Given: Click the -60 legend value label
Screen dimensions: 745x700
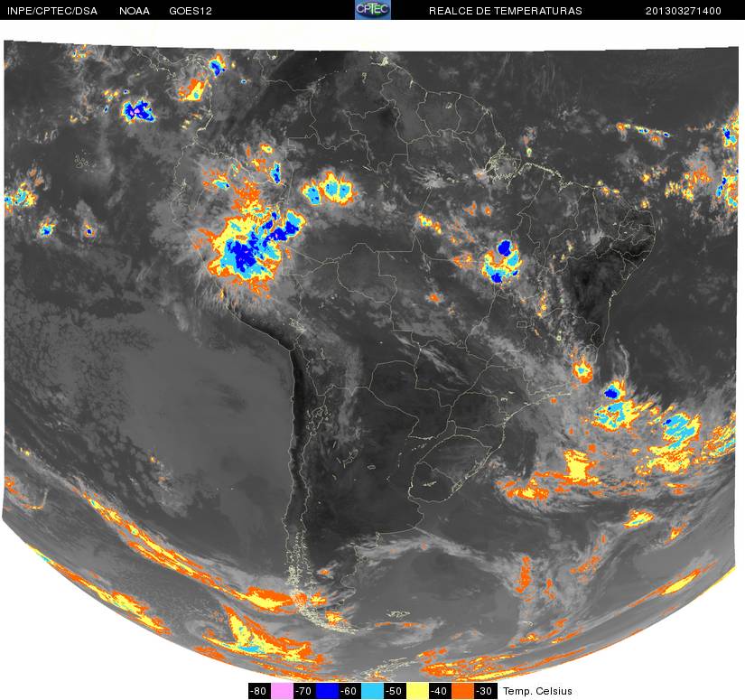Looking at the screenshot, I should point(349,691).
